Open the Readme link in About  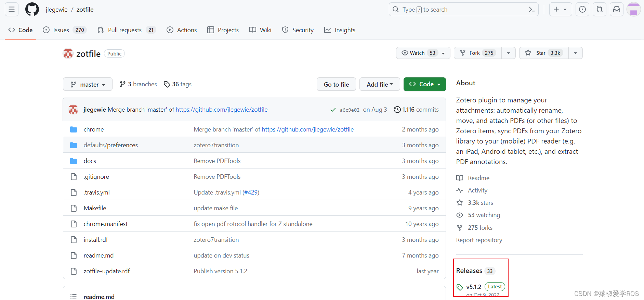click(x=473, y=178)
